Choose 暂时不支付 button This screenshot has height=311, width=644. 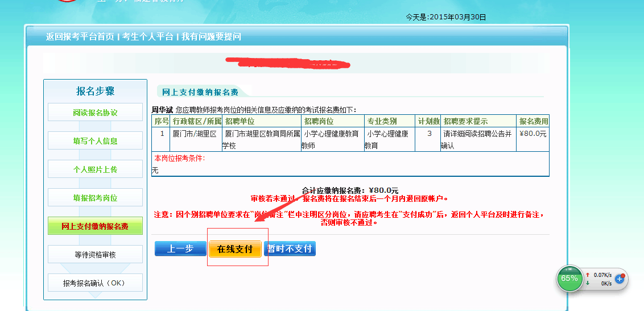(290, 249)
